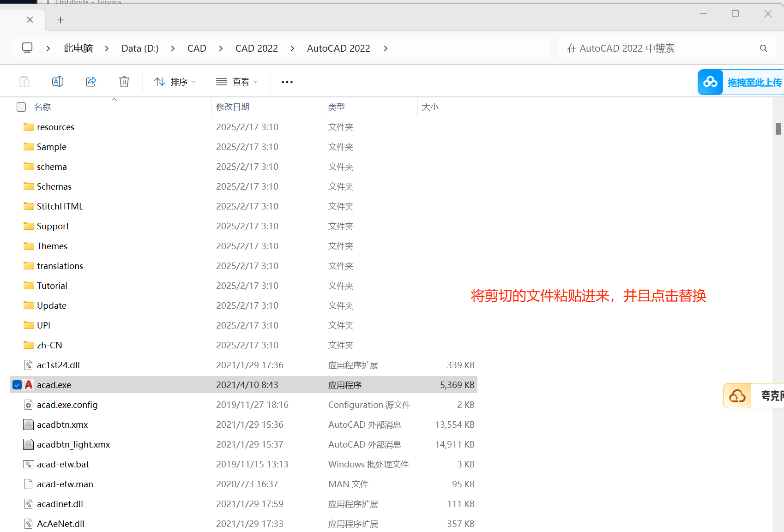Open the 排序 sort dropdown

click(x=175, y=82)
